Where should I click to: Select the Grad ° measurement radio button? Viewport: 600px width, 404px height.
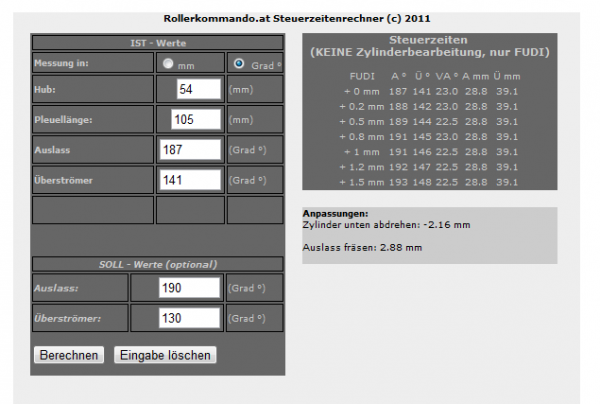239,64
